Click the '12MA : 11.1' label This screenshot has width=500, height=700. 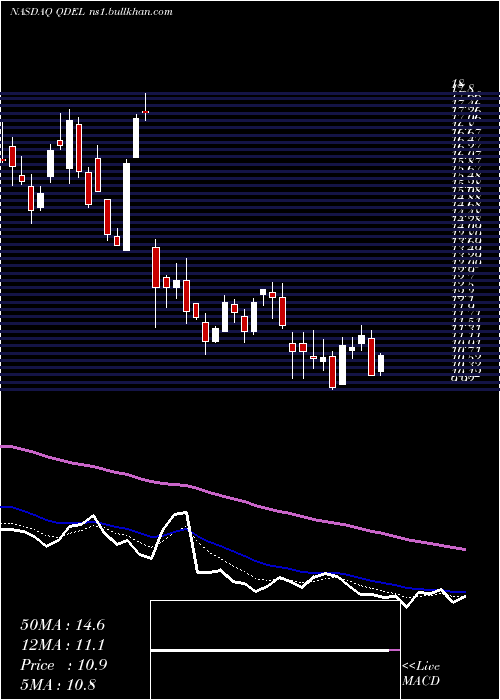click(x=62, y=645)
